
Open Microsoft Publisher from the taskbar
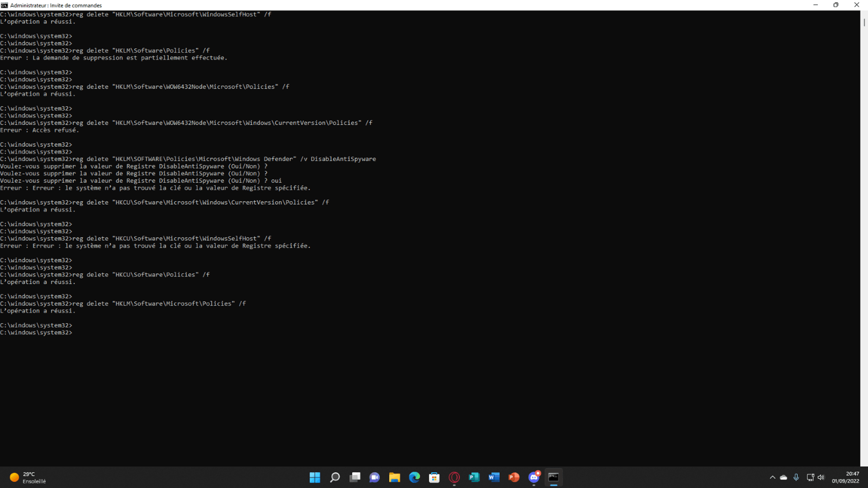[x=474, y=477]
